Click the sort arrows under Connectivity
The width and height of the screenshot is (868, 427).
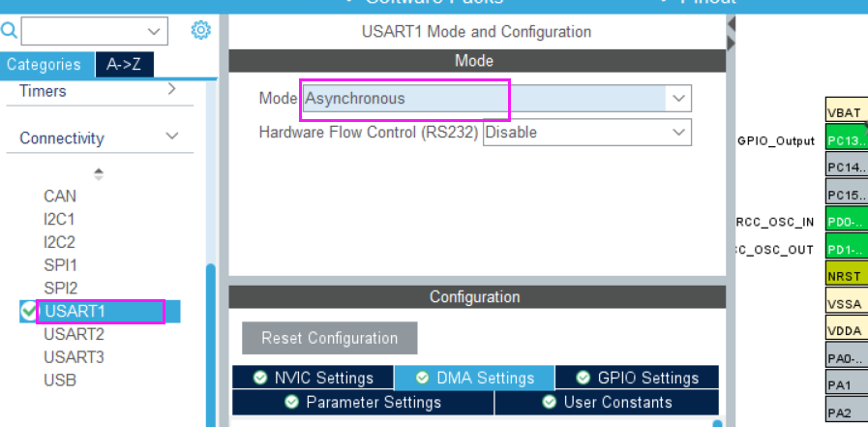98,174
